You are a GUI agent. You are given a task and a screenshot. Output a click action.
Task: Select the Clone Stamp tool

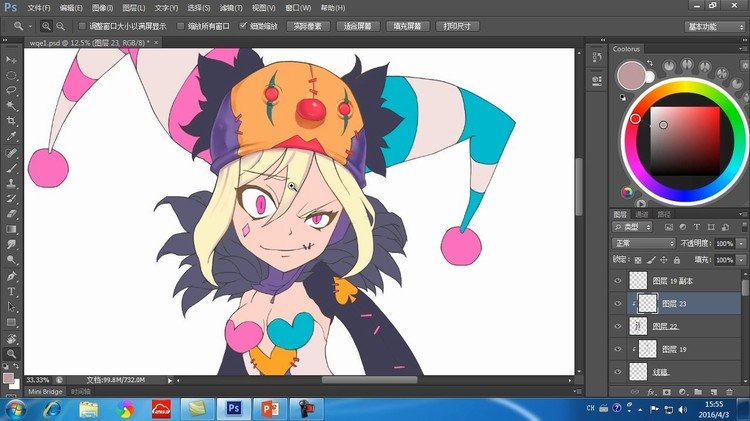[11, 183]
